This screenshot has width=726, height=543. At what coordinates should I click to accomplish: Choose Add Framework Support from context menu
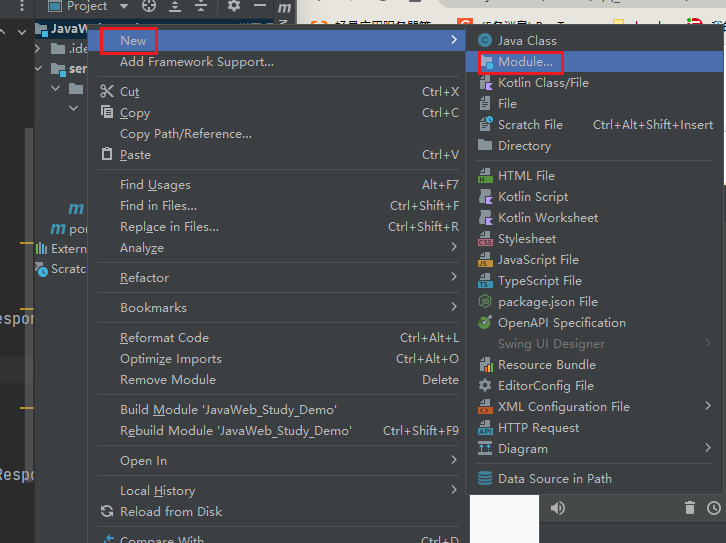pyautogui.click(x=196, y=62)
